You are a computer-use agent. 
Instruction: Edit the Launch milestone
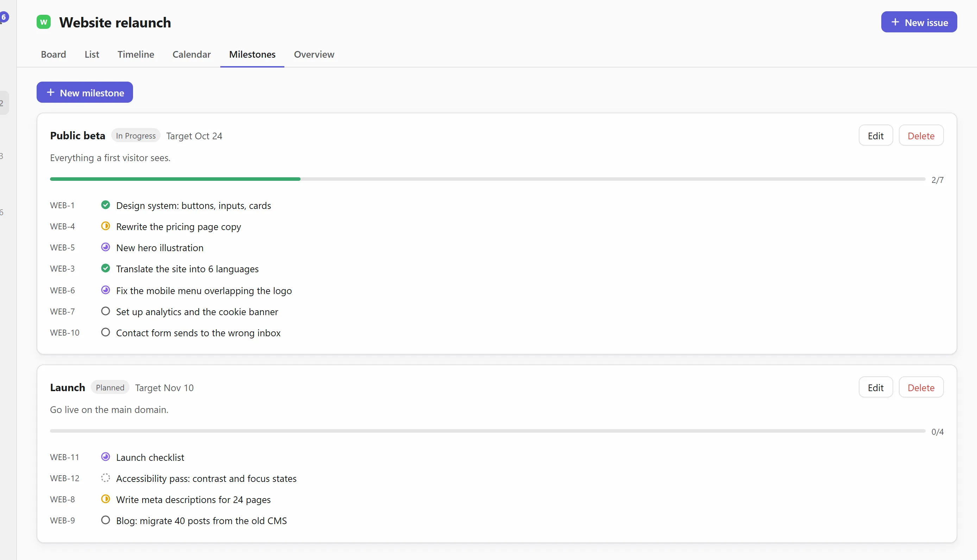pos(876,387)
